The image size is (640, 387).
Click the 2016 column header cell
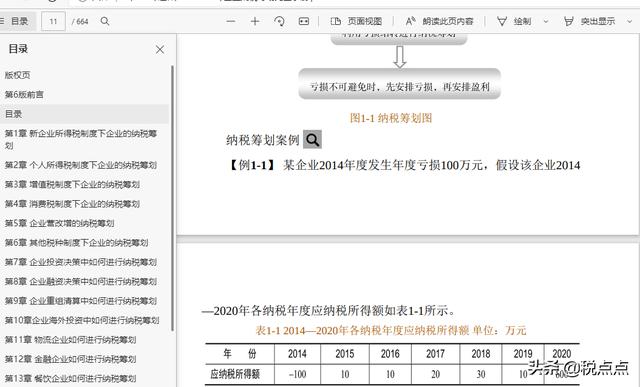point(390,354)
